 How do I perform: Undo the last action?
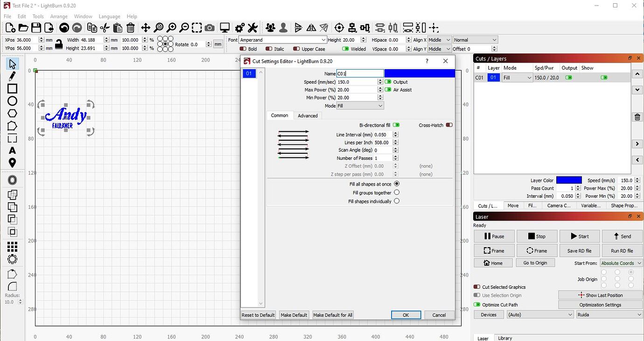(x=64, y=28)
